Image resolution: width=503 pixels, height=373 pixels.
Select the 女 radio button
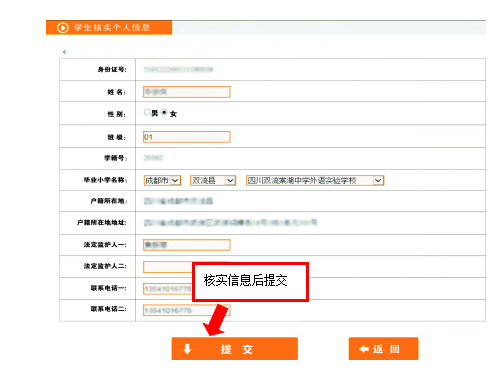pos(164,112)
